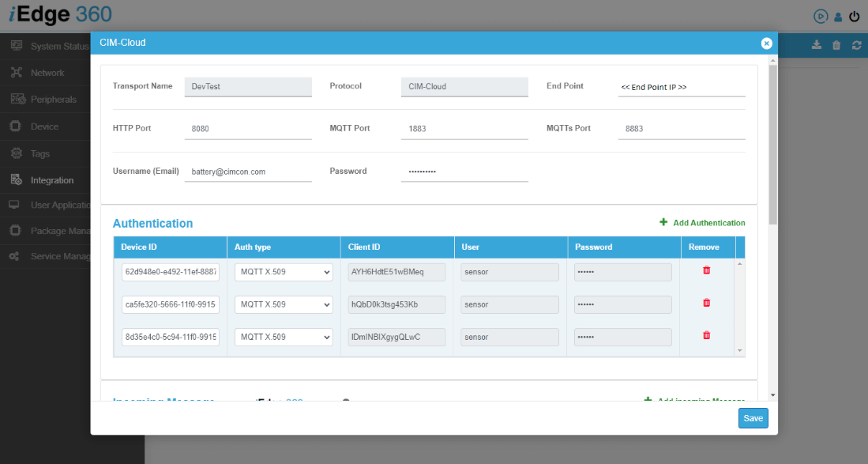Click the dialog's vertical scrollbar

[x=772, y=142]
